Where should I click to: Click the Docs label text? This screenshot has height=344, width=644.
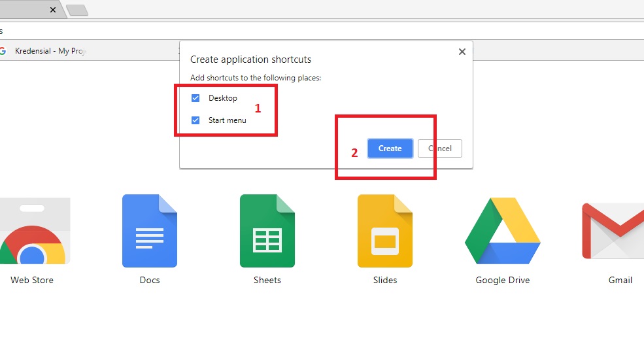tap(150, 281)
